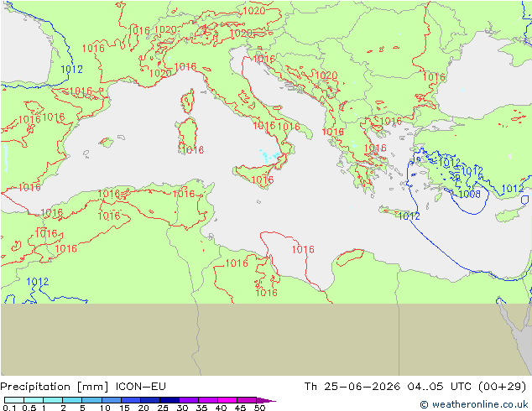Viewport: 532px width, 411px height.
Task: Click the red '1016' label over Gulf of Sidra
Action: pos(303,250)
